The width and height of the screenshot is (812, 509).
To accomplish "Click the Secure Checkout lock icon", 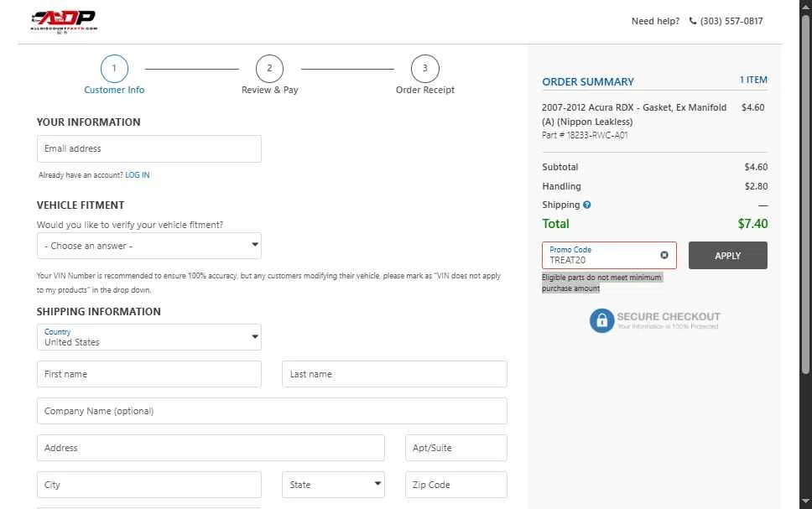I will (601, 321).
